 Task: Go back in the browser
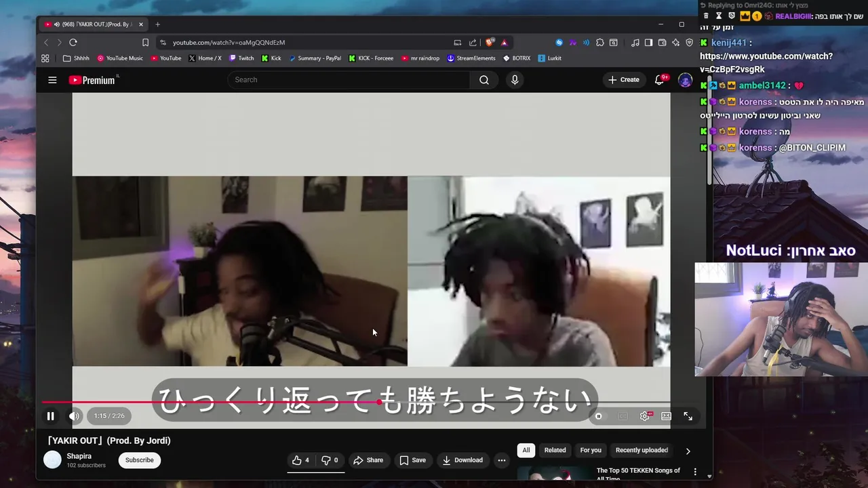pyautogui.click(x=46, y=42)
